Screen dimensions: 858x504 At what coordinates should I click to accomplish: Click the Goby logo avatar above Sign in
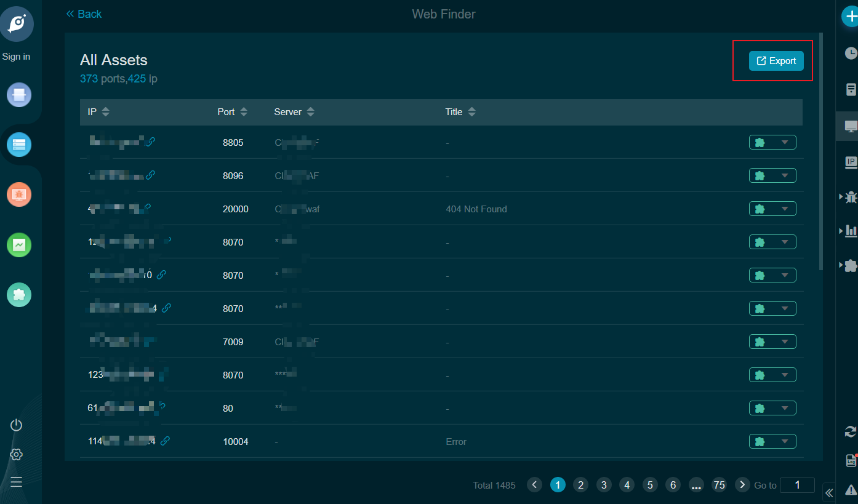click(17, 24)
